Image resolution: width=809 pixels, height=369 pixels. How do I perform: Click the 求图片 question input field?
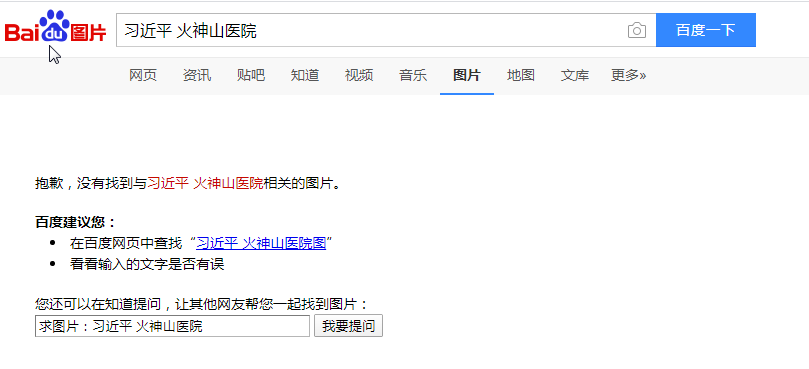172,326
